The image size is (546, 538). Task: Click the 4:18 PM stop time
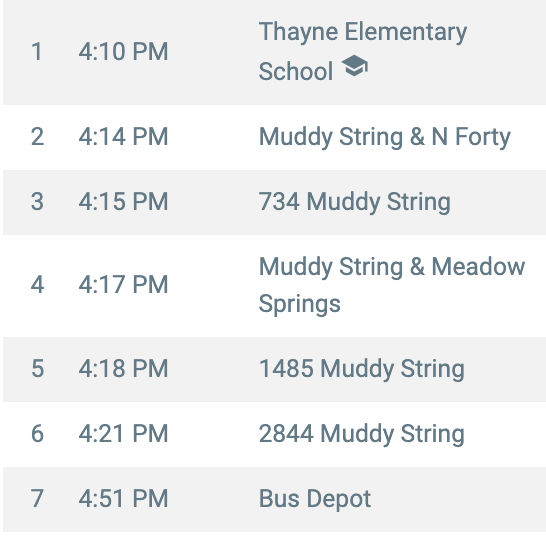click(123, 368)
